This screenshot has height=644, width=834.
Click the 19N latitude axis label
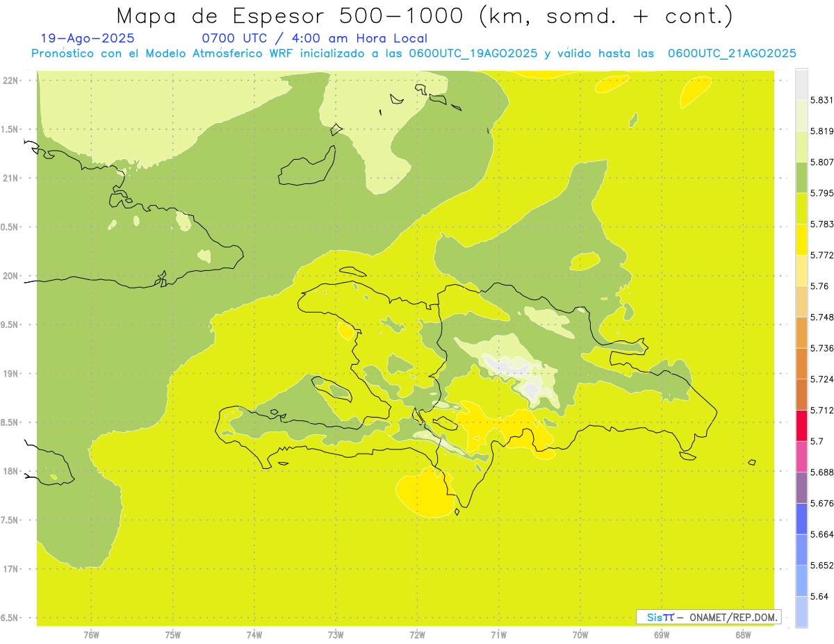[x=12, y=374]
